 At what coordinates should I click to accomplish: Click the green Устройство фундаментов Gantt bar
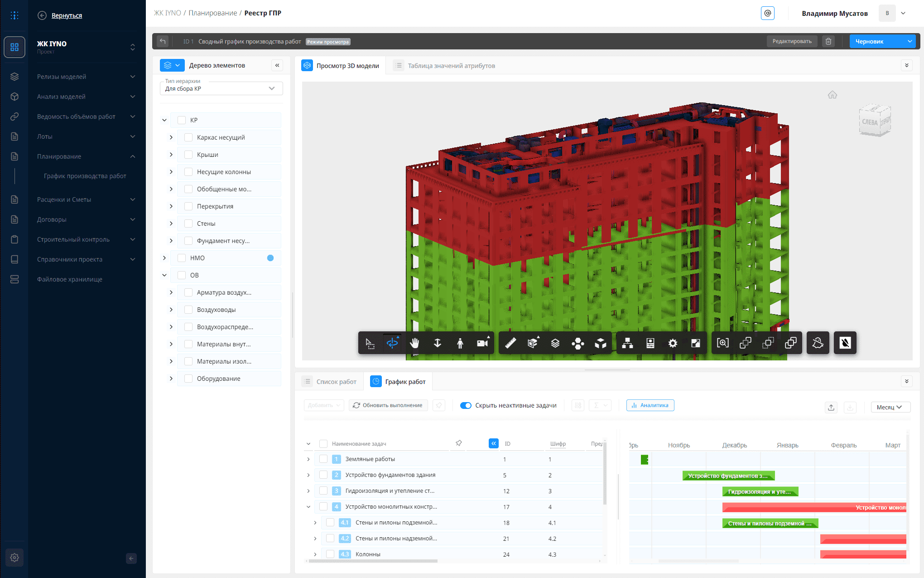729,476
